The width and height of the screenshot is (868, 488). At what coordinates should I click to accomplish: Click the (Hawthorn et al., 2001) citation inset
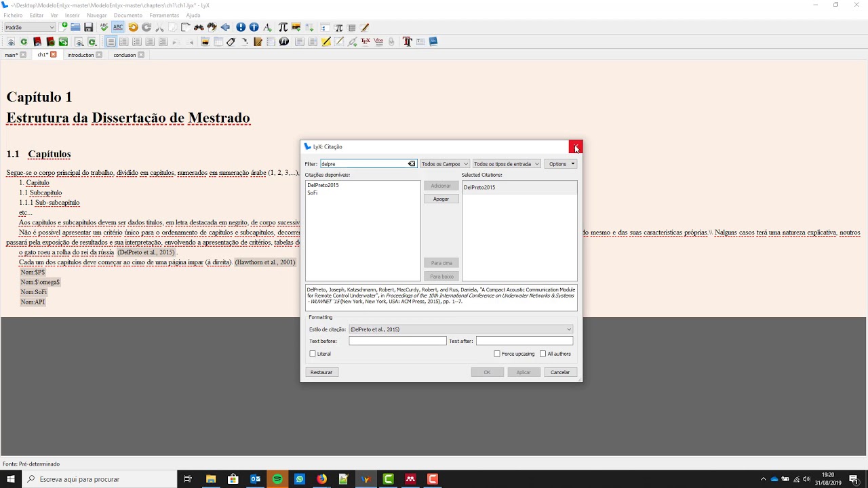[x=265, y=262]
